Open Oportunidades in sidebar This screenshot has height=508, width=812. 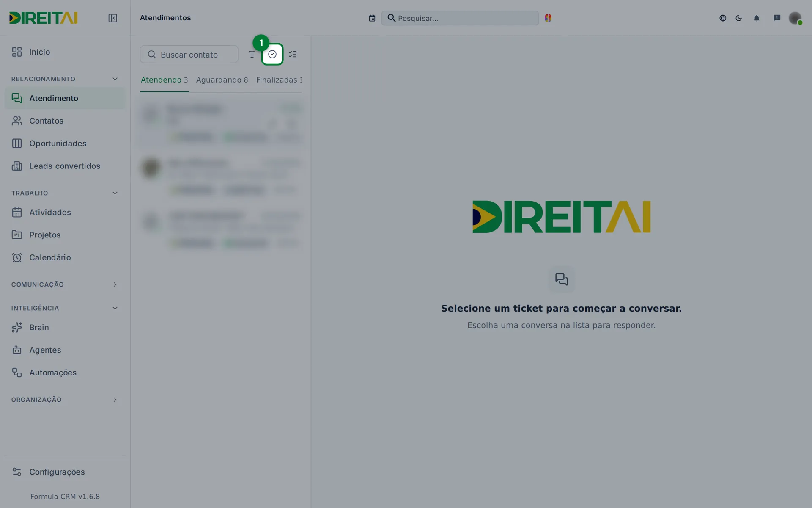[65, 144]
